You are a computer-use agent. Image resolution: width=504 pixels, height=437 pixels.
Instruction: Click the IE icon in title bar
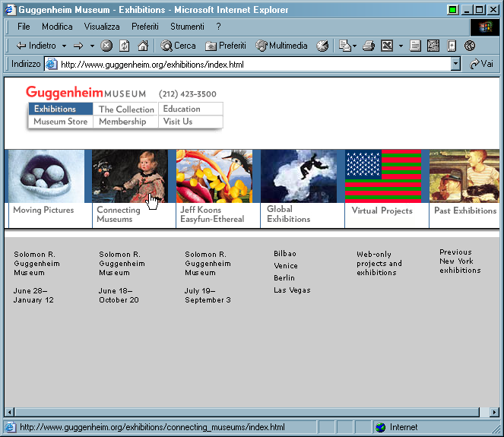tap(10, 10)
